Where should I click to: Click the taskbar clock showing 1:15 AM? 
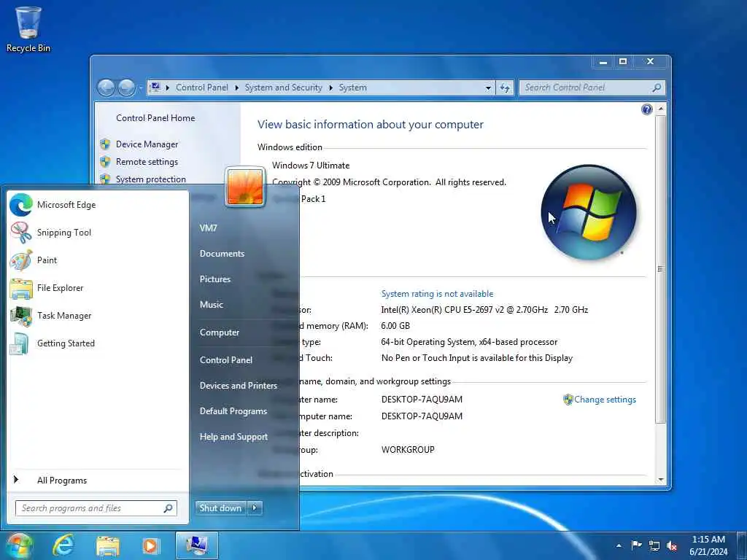(708, 545)
